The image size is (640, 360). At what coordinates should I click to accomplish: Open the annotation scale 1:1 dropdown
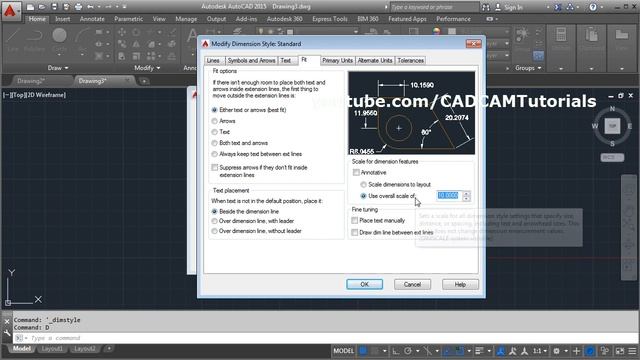pyautogui.click(x=540, y=351)
